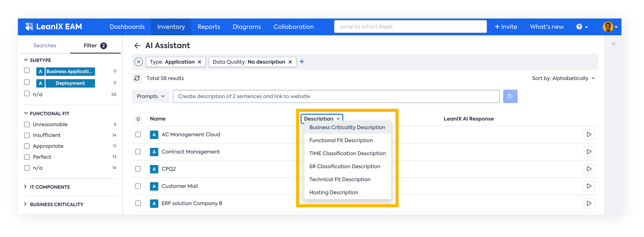Click the application icon next to Contract Management
Screen dimensions: 644x237
154,152
